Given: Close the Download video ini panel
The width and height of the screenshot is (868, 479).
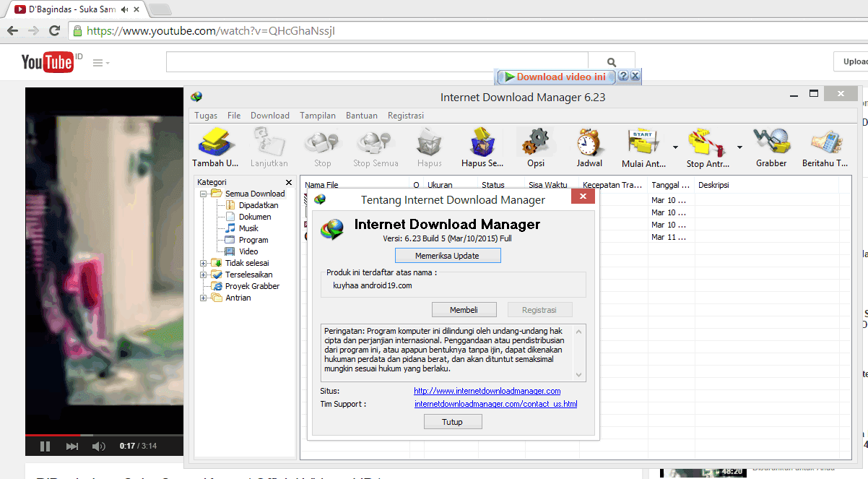Looking at the screenshot, I should tap(635, 76).
